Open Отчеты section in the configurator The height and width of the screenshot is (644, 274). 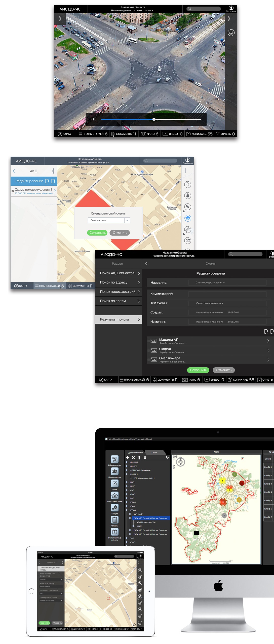115,519
